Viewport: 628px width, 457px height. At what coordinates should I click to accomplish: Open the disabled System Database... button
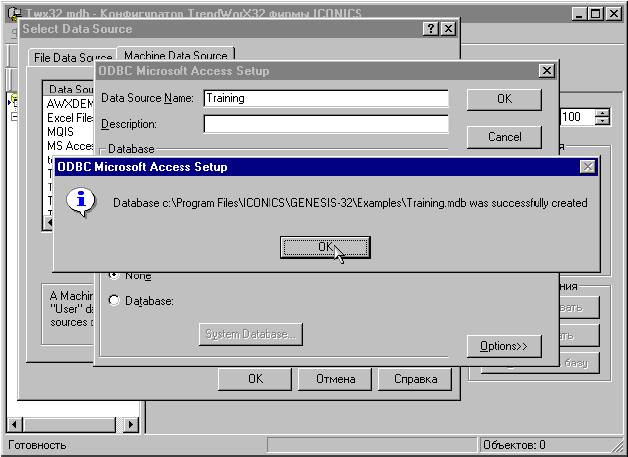pos(251,334)
